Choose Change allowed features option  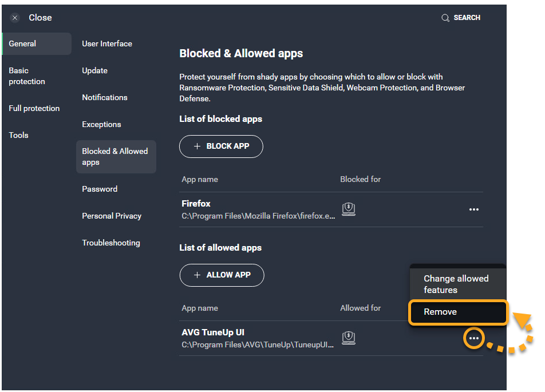[x=456, y=284]
